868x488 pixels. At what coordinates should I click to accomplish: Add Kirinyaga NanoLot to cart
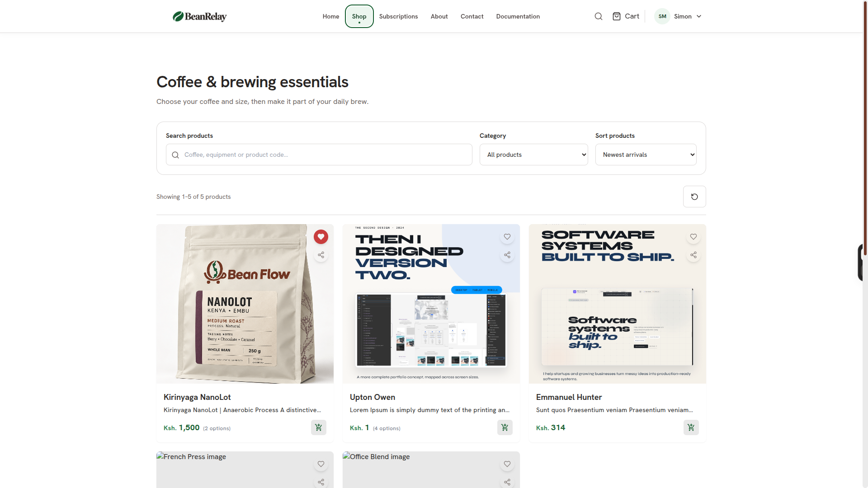click(319, 427)
